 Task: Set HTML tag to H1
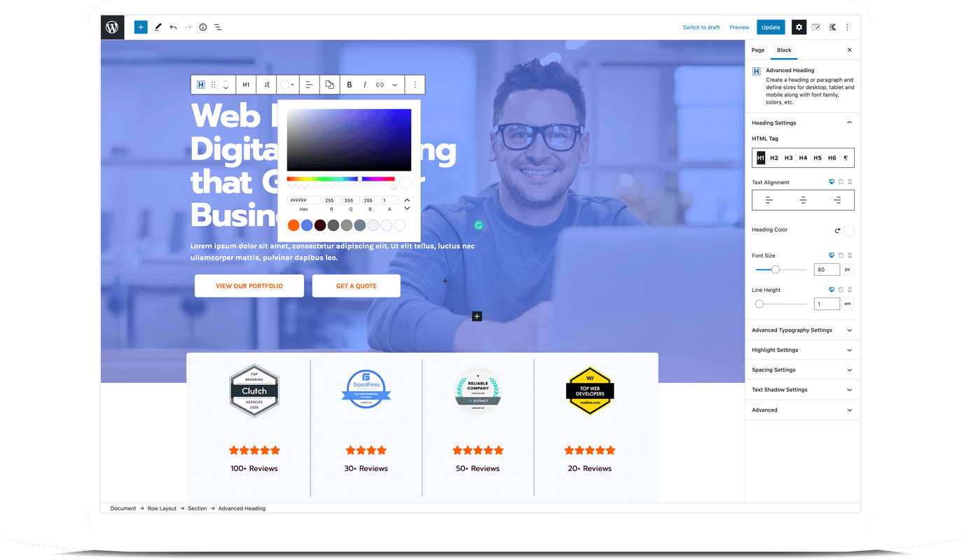[761, 158]
